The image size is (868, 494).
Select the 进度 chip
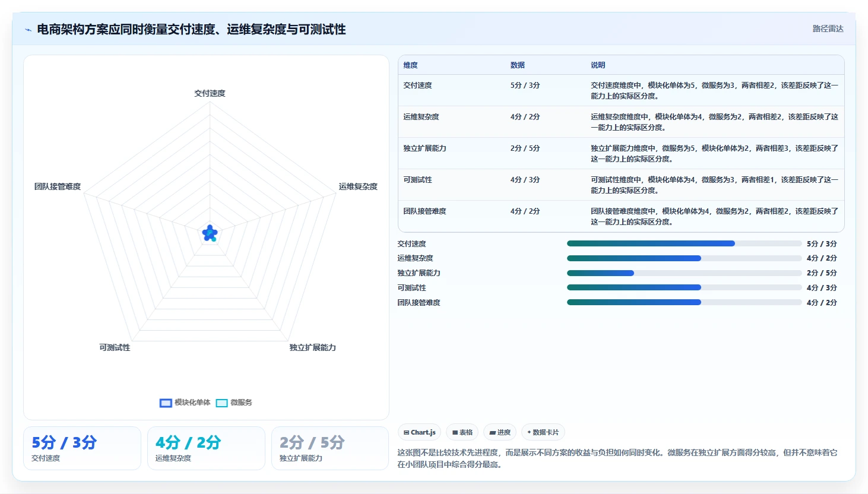(x=500, y=432)
